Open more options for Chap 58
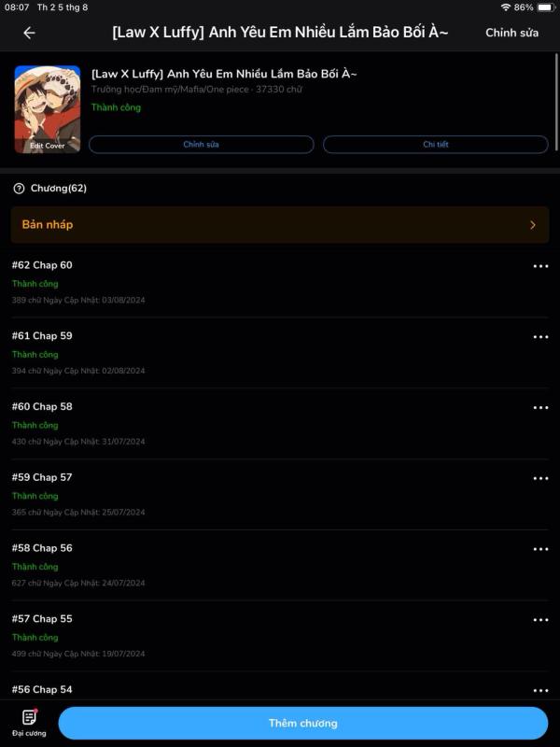Screen dimensions: 560x747 coord(540,408)
